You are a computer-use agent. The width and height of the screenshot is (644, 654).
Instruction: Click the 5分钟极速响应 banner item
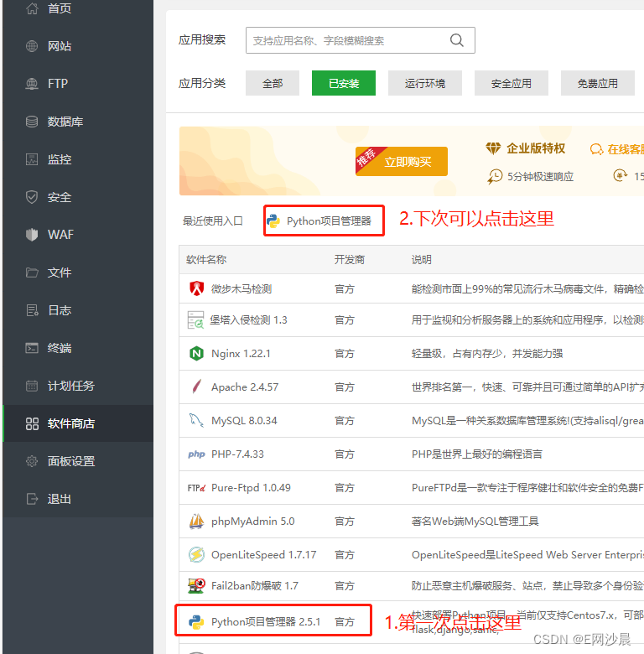(531, 176)
